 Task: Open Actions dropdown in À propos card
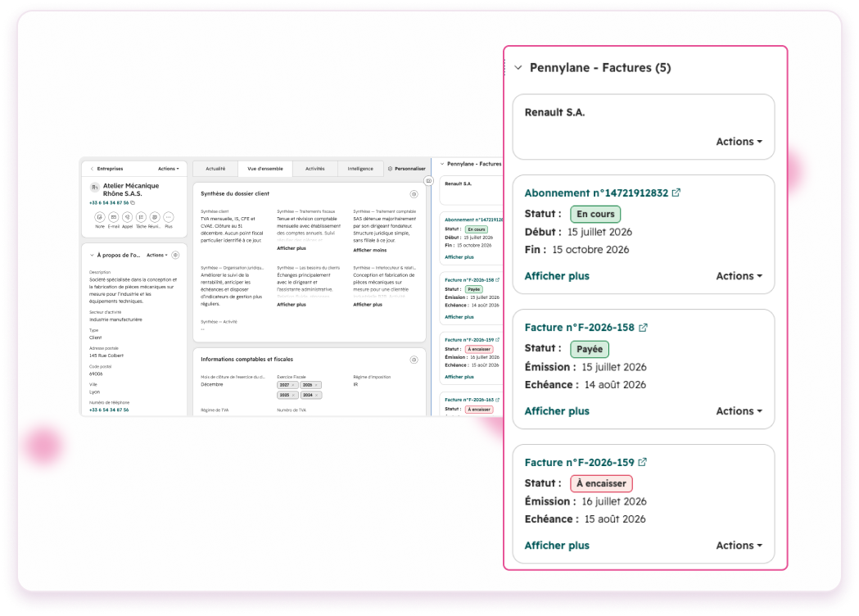pyautogui.click(x=156, y=255)
